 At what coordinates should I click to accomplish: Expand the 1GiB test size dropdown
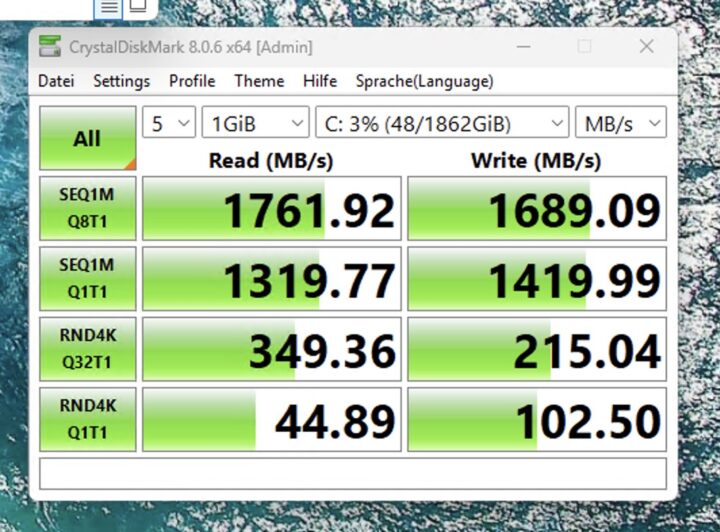[255, 124]
